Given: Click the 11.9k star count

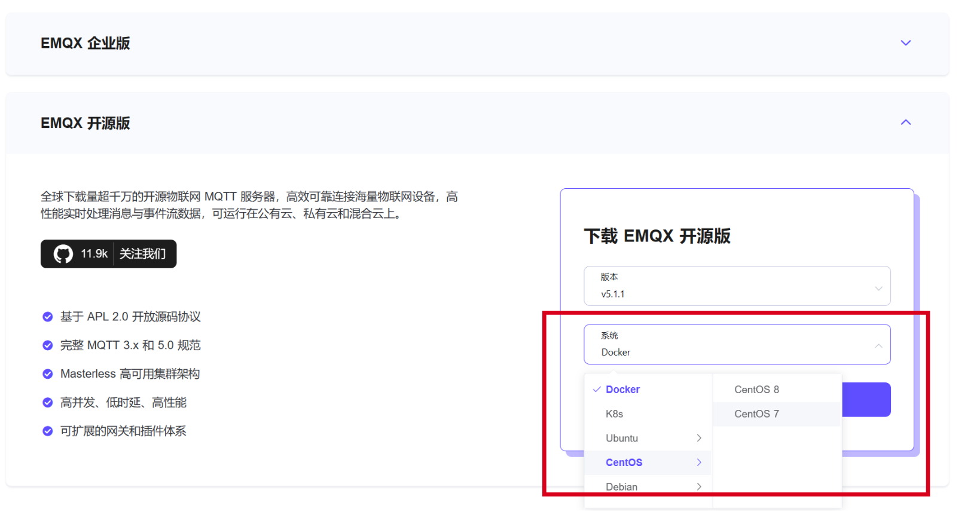Looking at the screenshot, I should pyautogui.click(x=94, y=254).
